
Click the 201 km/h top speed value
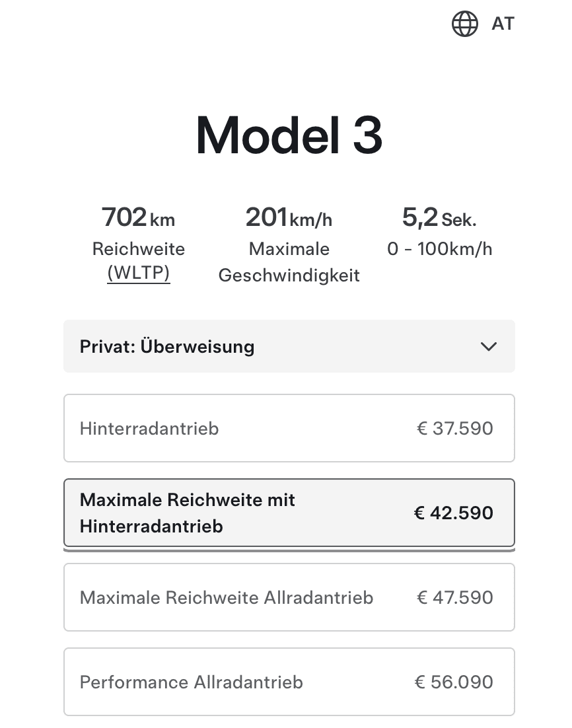coord(289,217)
